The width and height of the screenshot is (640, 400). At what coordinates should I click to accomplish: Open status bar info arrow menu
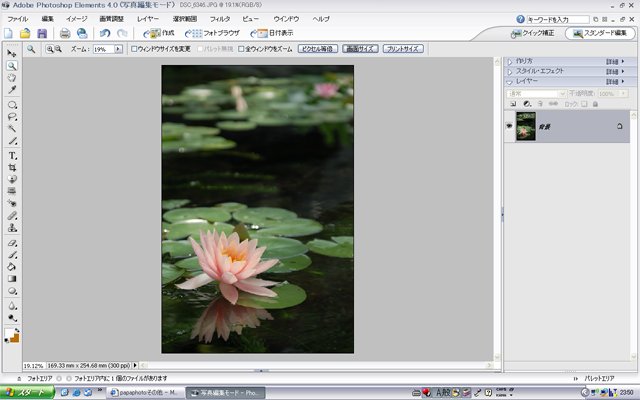point(135,365)
